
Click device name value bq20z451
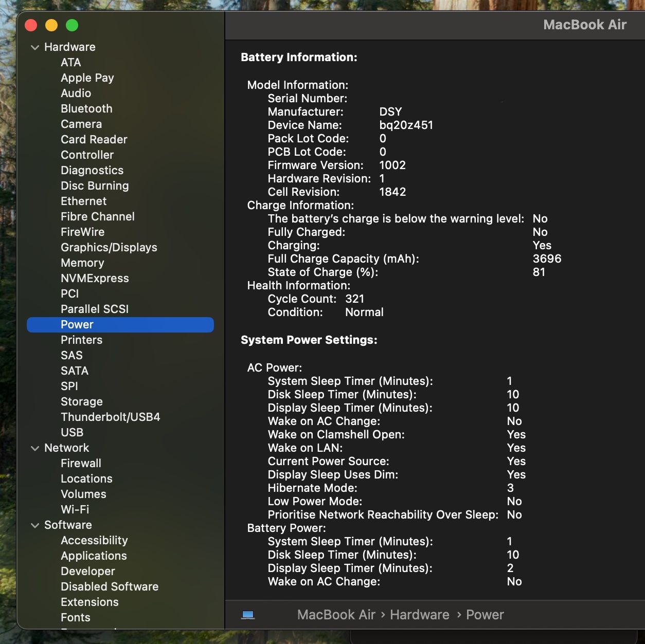(406, 125)
